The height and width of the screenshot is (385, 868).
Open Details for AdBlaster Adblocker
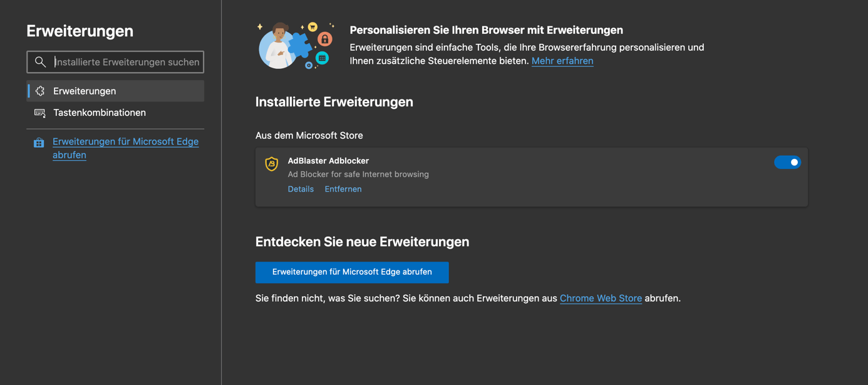pos(301,189)
